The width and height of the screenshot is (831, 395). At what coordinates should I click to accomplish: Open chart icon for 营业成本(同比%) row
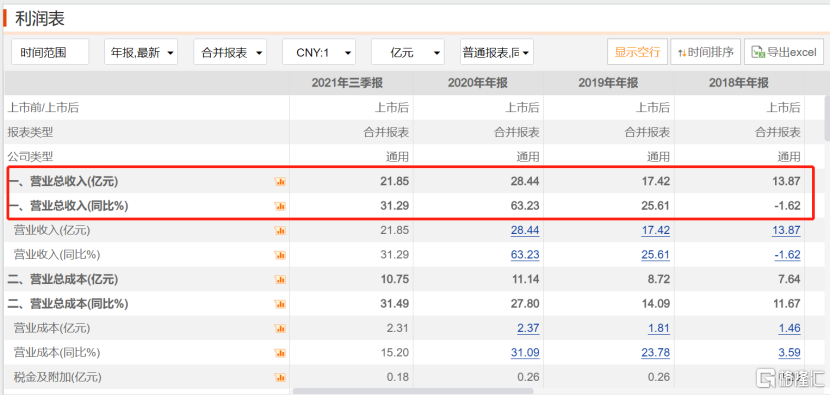coord(280,353)
